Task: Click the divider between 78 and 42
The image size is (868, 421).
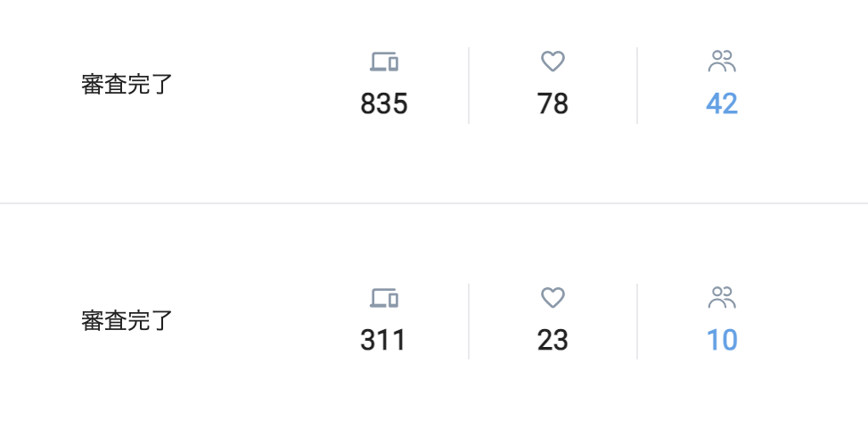Action: point(637,86)
